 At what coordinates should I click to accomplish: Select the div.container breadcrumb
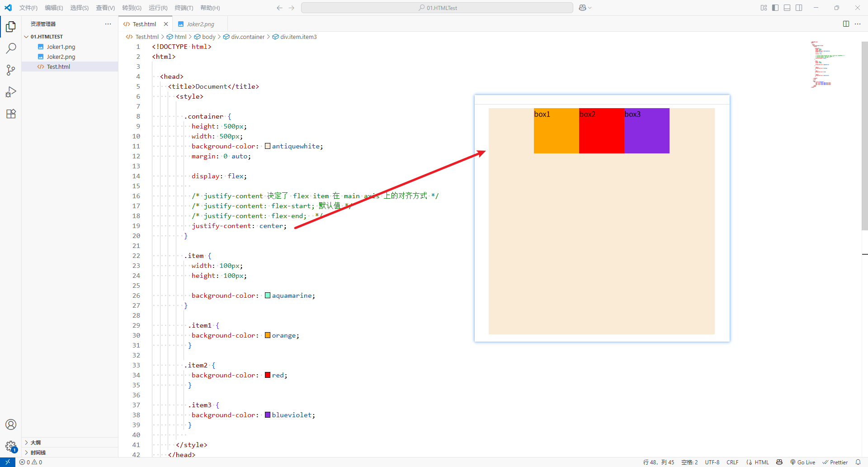tap(244, 37)
